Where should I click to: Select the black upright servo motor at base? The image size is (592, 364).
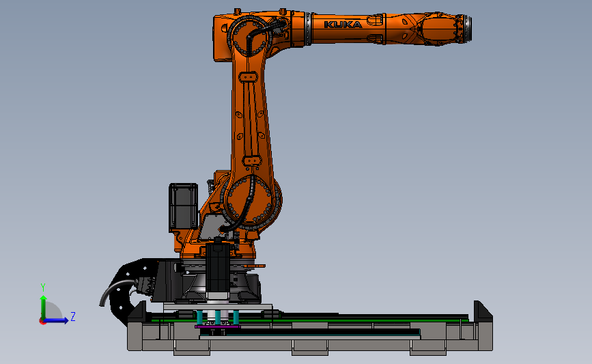click(217, 266)
